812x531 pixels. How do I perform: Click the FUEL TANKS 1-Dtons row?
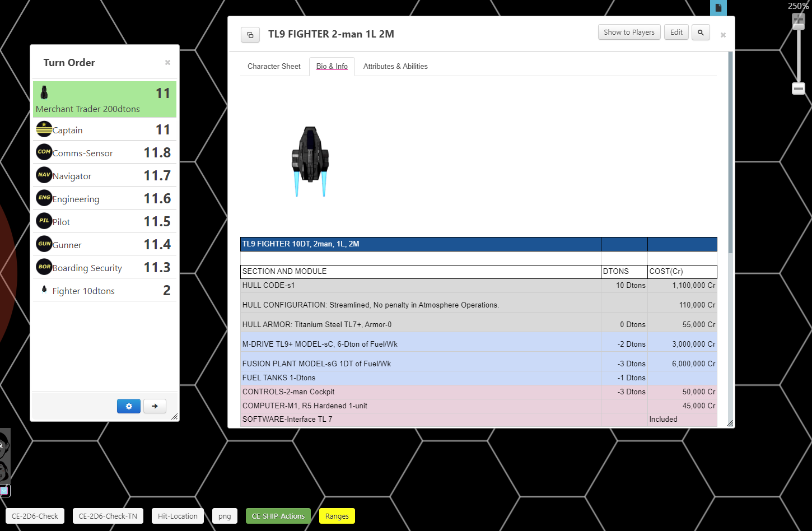pos(479,378)
